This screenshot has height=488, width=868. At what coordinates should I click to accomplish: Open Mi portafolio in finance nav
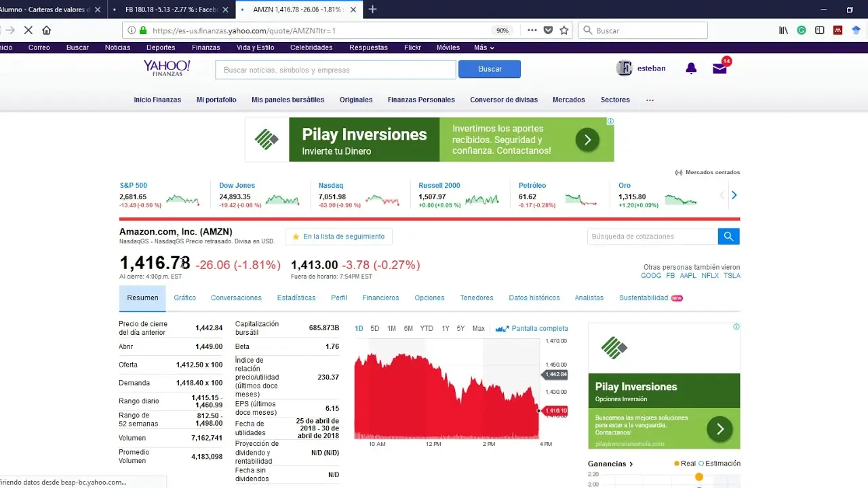(216, 100)
